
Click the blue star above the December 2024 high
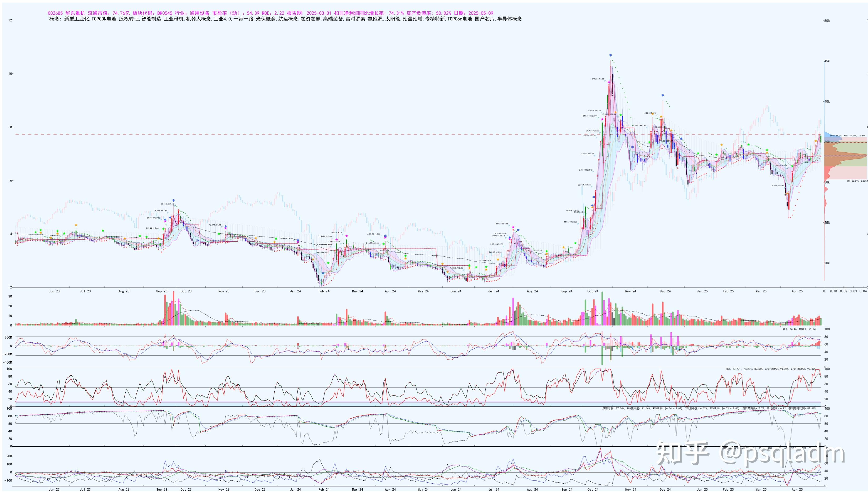click(663, 95)
